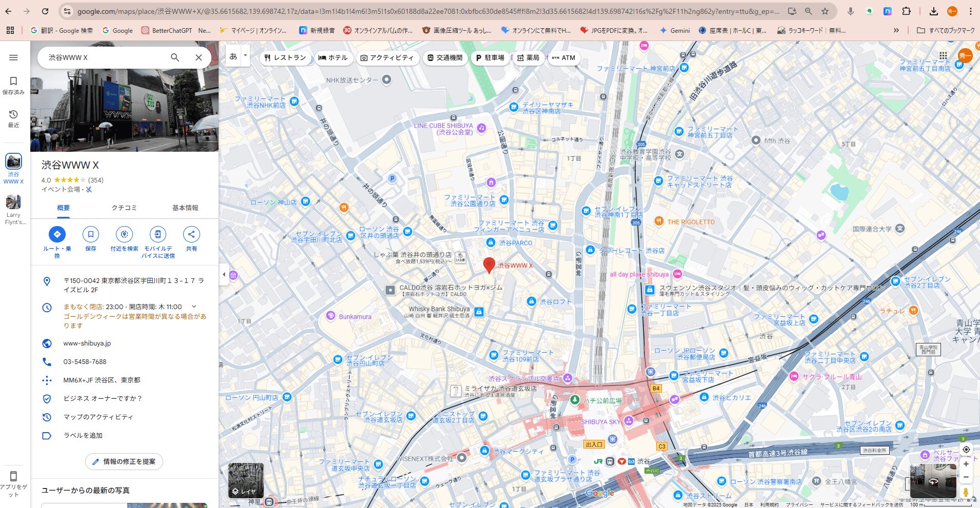Click the magnifier search icon

(x=175, y=57)
